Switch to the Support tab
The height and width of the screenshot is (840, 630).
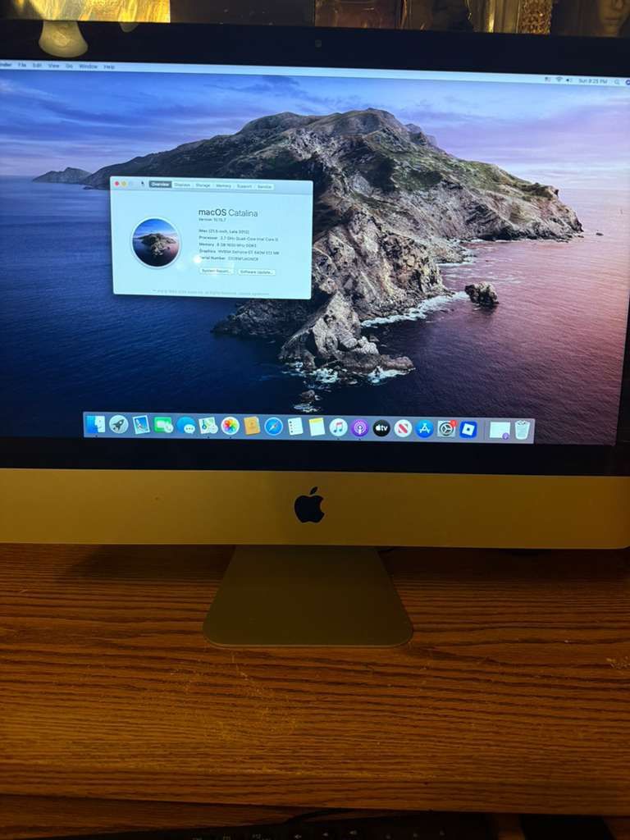tap(244, 186)
